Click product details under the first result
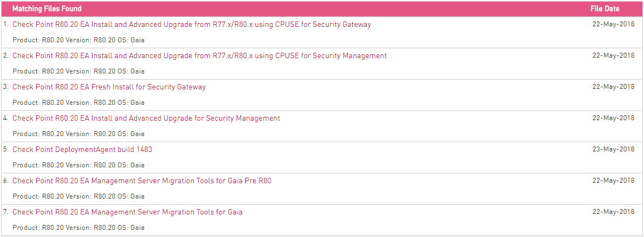644x237 pixels. coord(78,40)
